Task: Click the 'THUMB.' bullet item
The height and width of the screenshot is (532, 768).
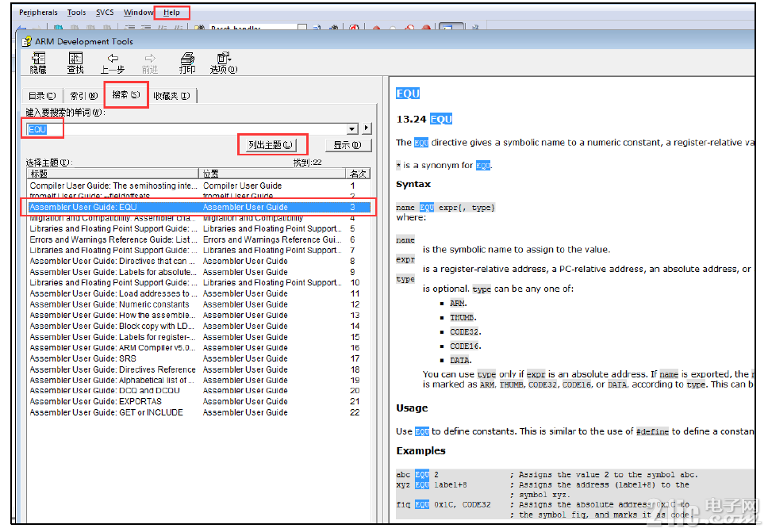Action: click(463, 318)
